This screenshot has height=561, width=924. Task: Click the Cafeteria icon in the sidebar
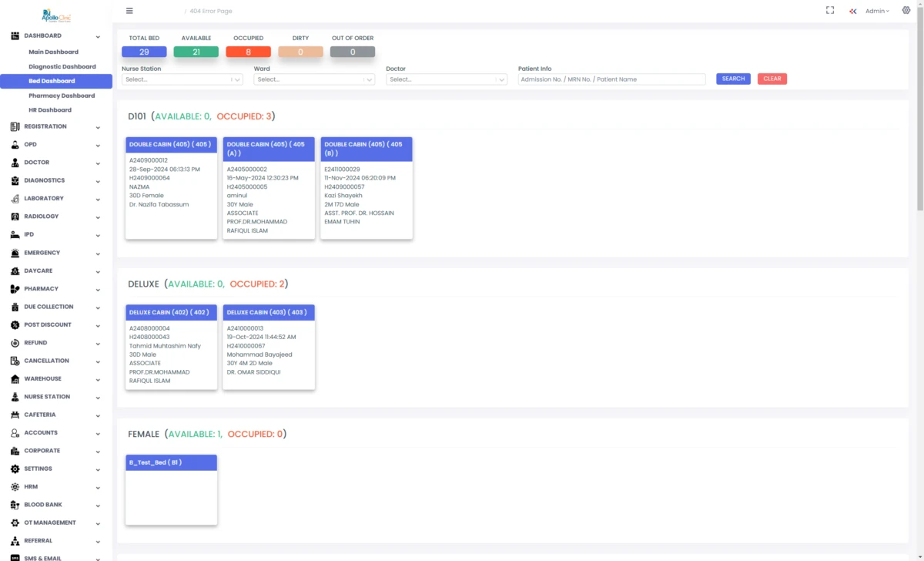(15, 415)
